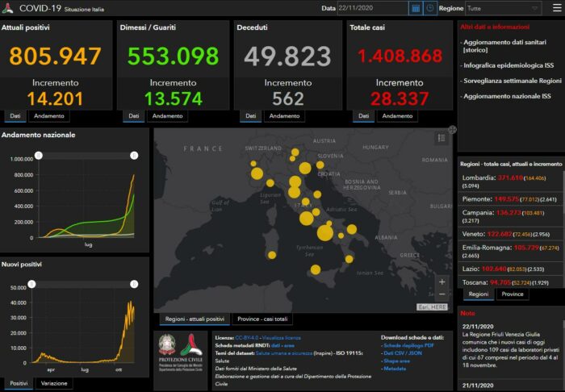Zoom in on the map
Image resolution: width=565 pixels, height=392 pixels.
coord(442,282)
